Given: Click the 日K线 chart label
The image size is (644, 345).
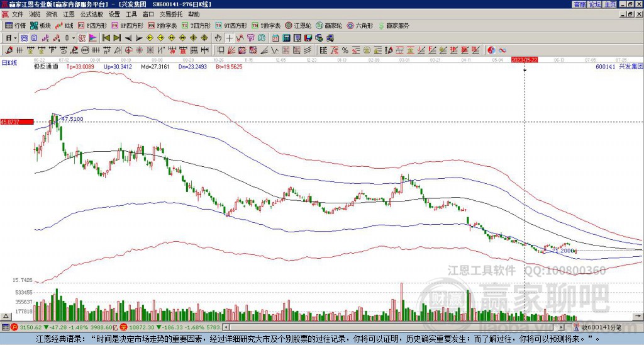Looking at the screenshot, I should 9,62.
